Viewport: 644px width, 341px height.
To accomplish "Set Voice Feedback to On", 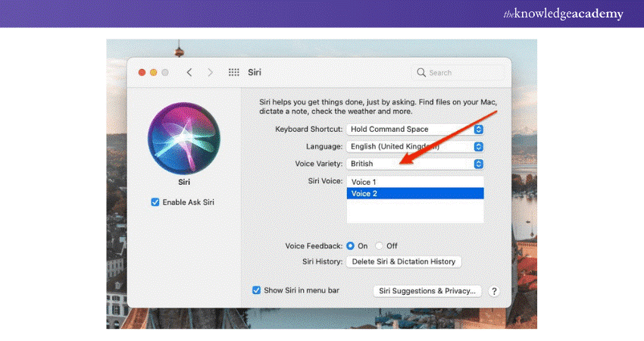I will [x=350, y=246].
